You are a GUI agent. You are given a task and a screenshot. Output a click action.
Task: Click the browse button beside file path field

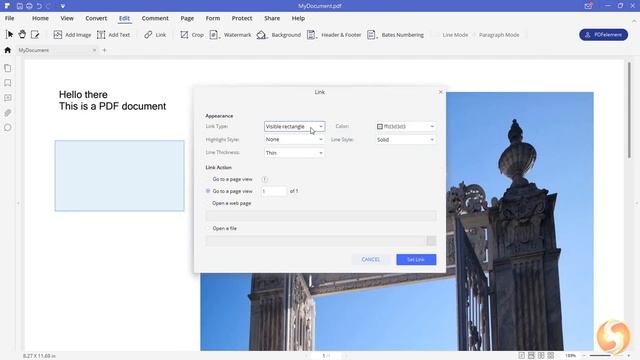(x=431, y=241)
